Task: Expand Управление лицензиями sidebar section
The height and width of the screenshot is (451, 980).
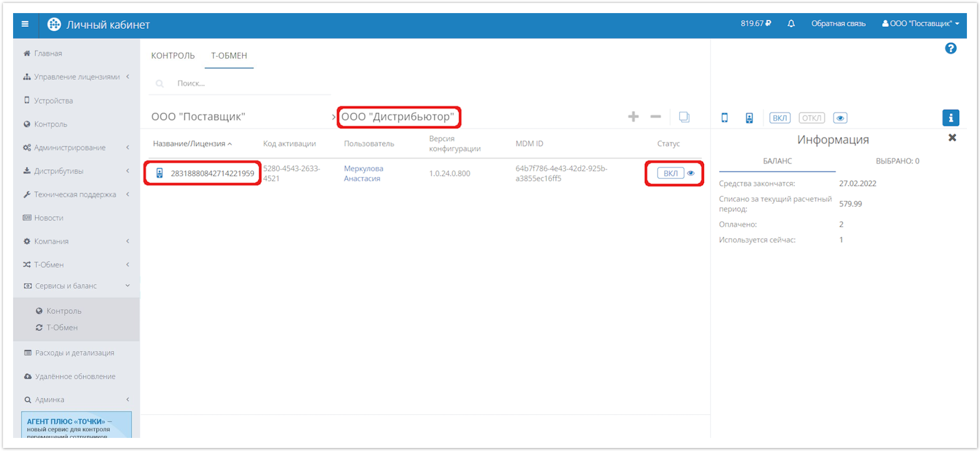Action: (77, 77)
